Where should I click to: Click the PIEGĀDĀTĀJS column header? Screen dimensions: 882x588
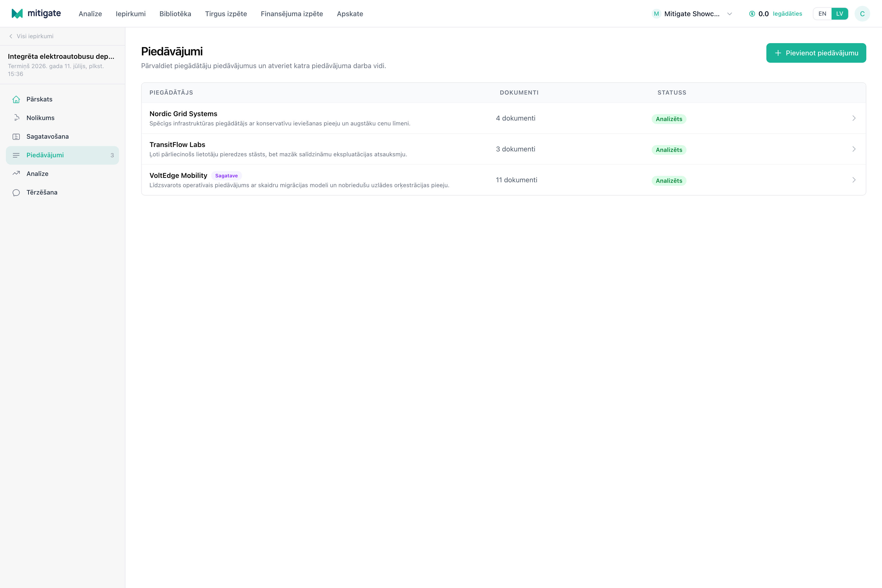171,93
